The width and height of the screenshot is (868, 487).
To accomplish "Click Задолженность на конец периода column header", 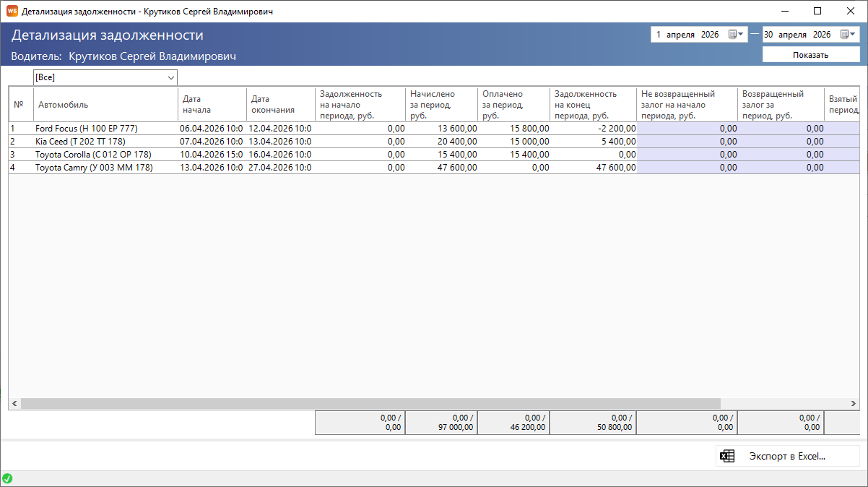I will [594, 104].
